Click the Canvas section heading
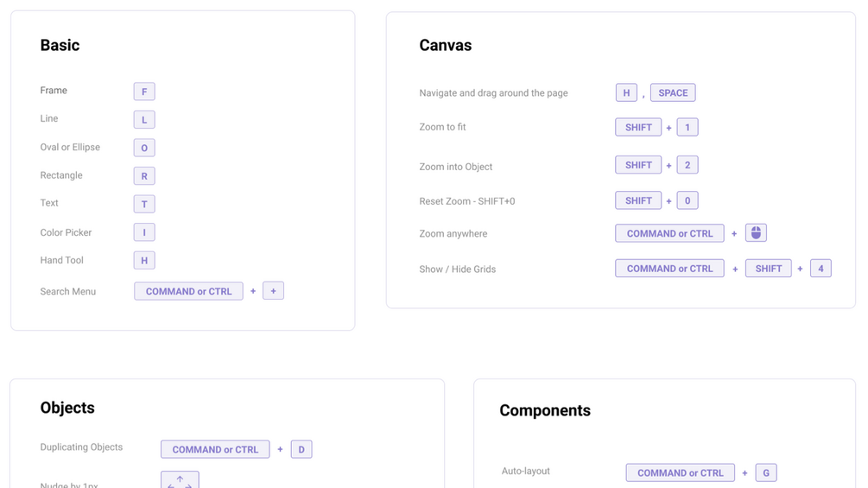 [x=446, y=45]
